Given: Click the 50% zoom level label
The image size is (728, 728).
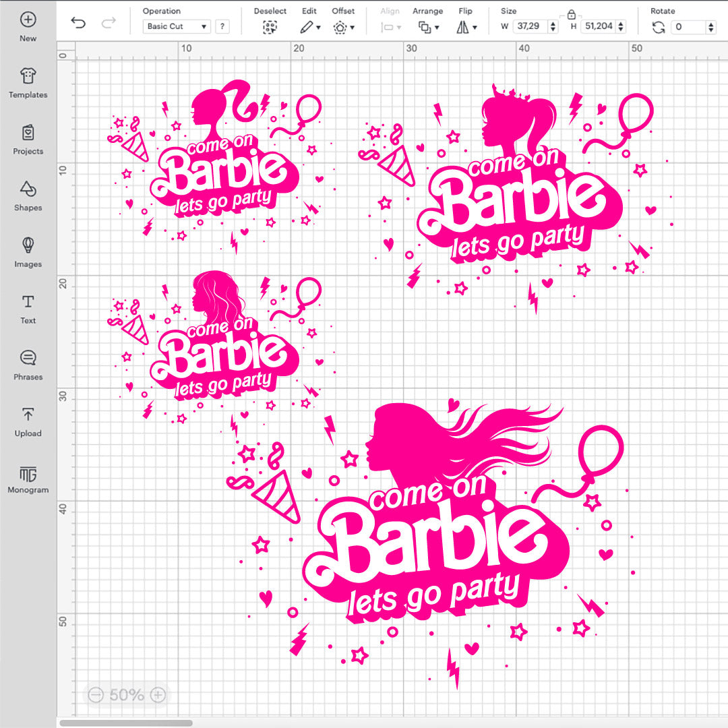Looking at the screenshot, I should tap(127, 695).
